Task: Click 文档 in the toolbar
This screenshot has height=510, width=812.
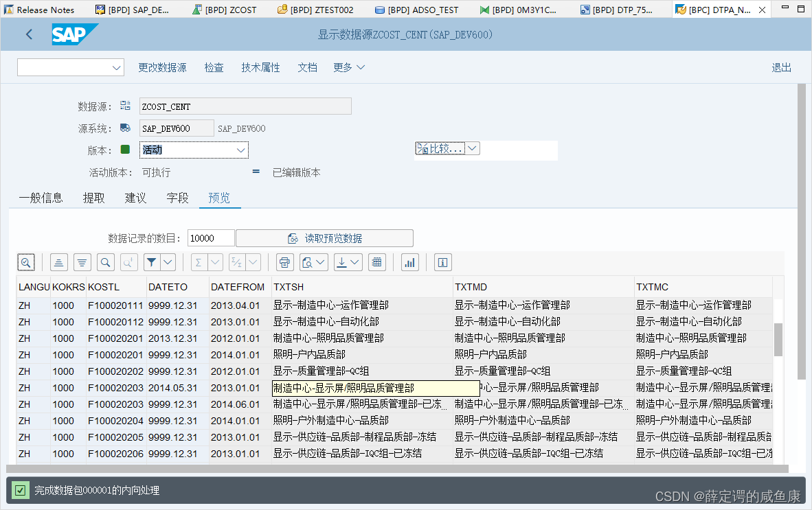Action: point(307,67)
